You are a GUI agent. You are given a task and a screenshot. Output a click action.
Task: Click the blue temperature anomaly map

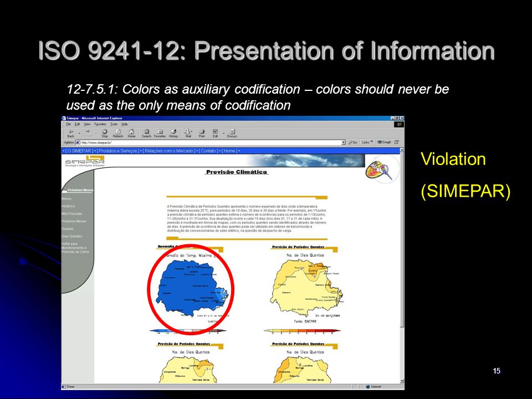click(192, 288)
